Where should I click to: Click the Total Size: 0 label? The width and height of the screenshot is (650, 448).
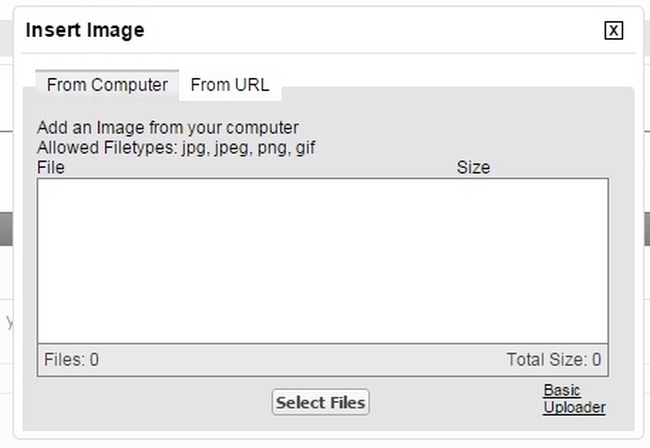(554, 360)
